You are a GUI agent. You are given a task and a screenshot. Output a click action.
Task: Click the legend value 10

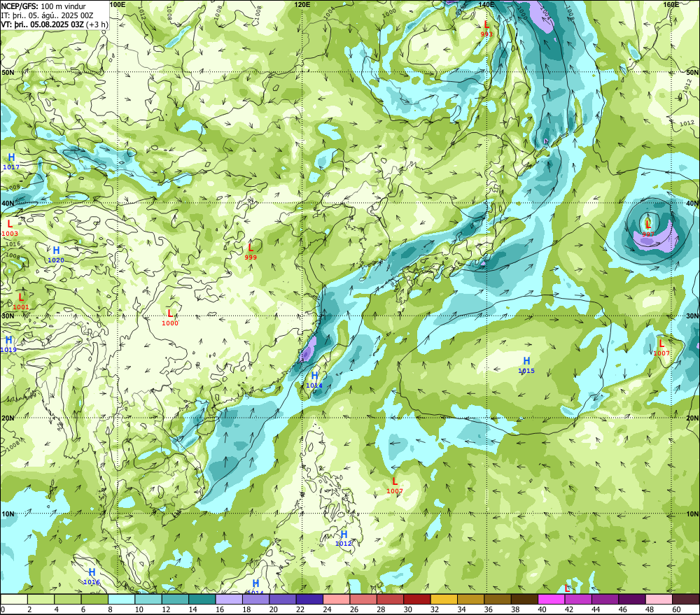(x=139, y=609)
